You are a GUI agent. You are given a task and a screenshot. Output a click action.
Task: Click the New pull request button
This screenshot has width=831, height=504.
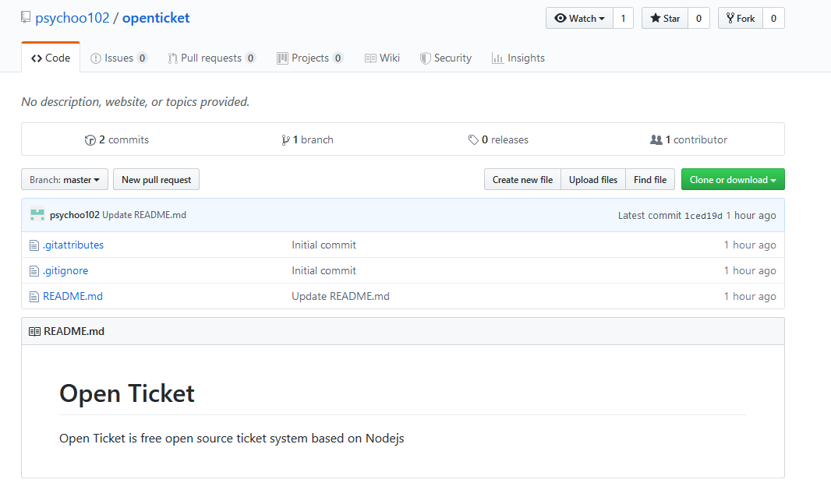(x=157, y=180)
